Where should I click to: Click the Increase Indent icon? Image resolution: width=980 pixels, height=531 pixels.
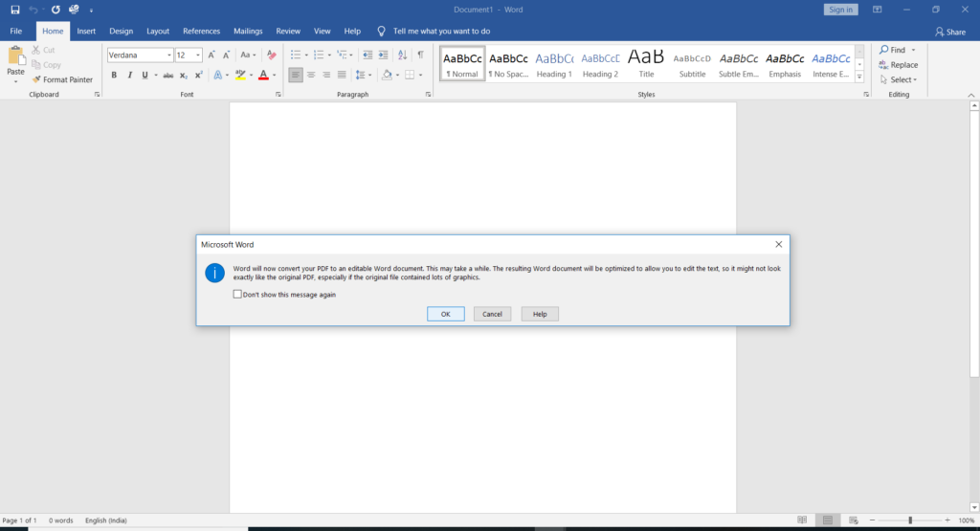point(383,55)
